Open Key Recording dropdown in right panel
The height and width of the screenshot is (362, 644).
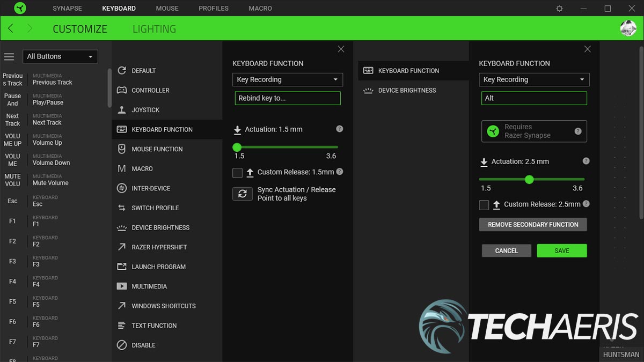click(x=534, y=79)
